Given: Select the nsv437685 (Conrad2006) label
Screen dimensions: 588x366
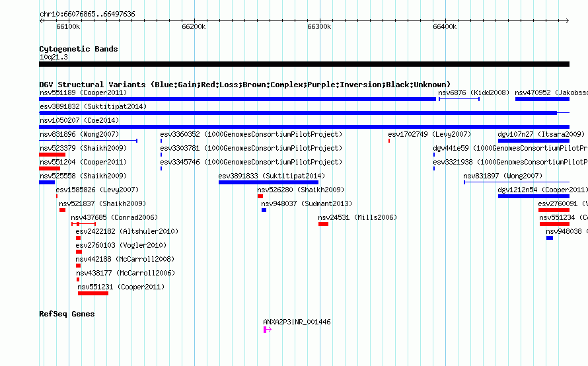Looking at the screenshot, I should coord(114,217).
